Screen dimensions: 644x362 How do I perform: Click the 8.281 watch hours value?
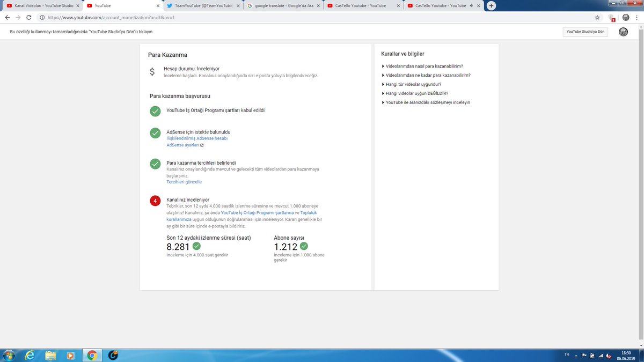178,247
